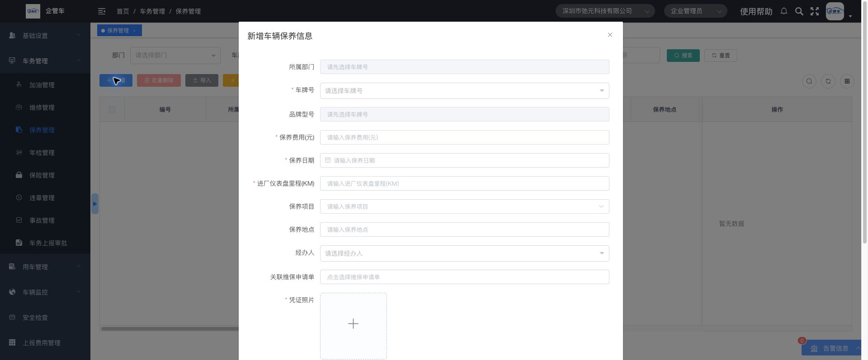The image size is (868, 360).
Task: Click the calendar icon in 保养日期 field
Action: point(328,160)
